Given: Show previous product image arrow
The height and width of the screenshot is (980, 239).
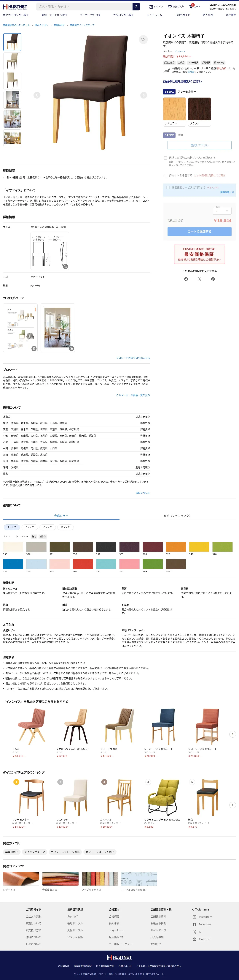Looking at the screenshot, I should (x=37, y=95).
